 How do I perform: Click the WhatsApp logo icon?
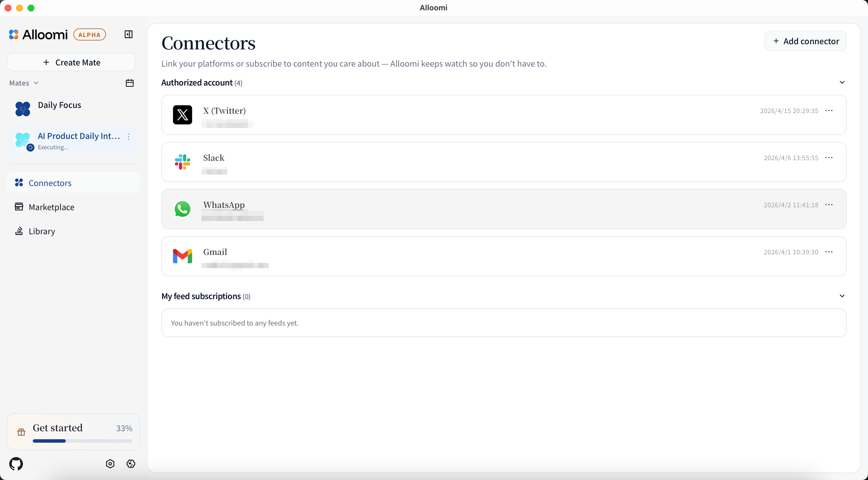182,209
